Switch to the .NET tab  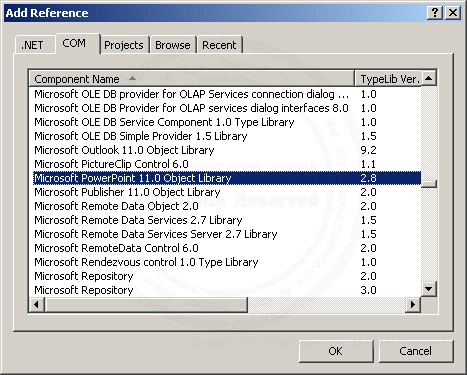[x=35, y=45]
